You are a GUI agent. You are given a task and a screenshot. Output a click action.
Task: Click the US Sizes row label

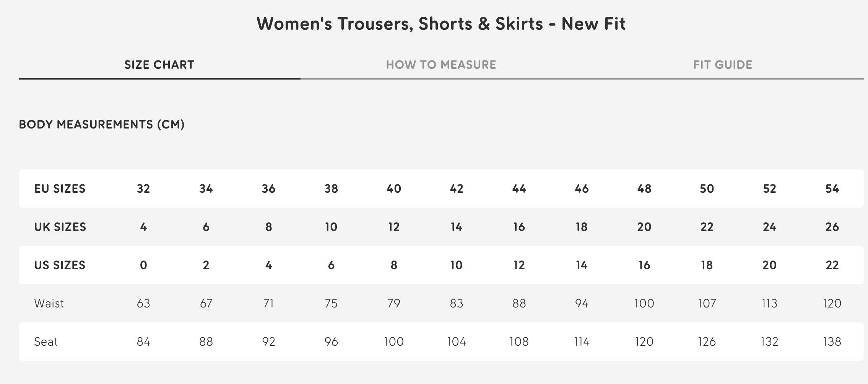coord(60,265)
